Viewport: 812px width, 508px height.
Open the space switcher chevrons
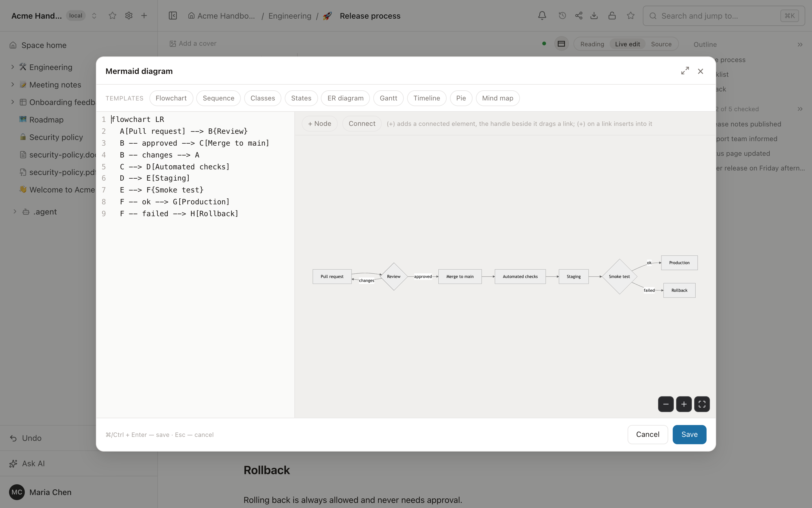94,16
